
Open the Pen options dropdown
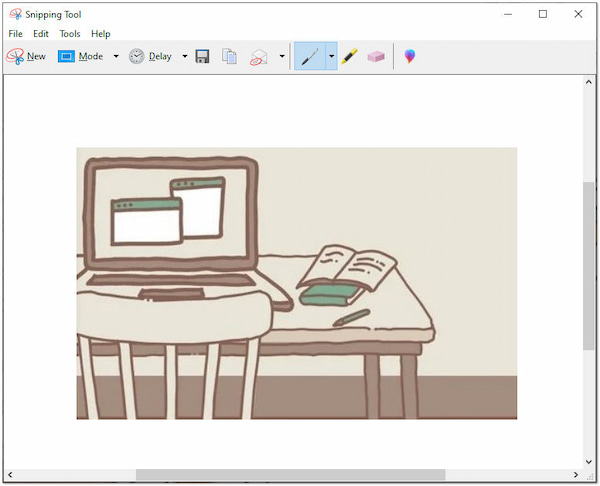331,57
